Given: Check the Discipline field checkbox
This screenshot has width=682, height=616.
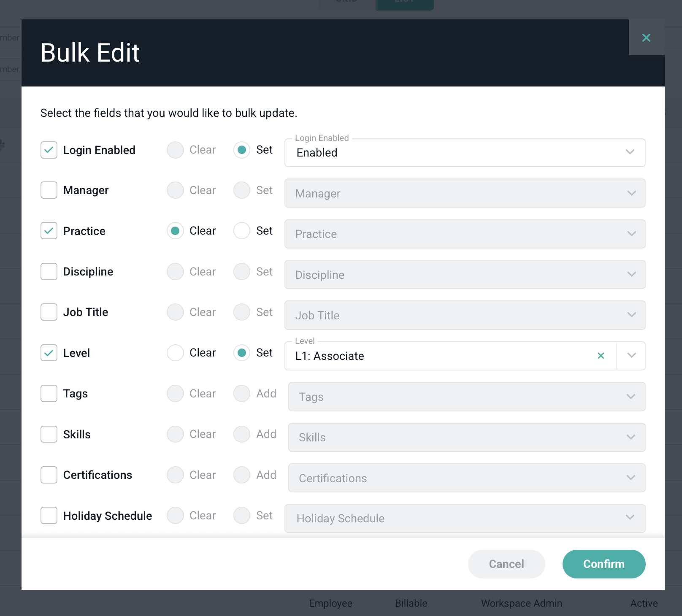Looking at the screenshot, I should [49, 272].
